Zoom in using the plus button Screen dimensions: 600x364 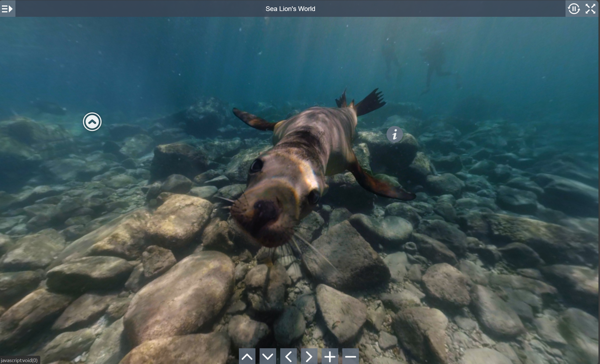330,357
